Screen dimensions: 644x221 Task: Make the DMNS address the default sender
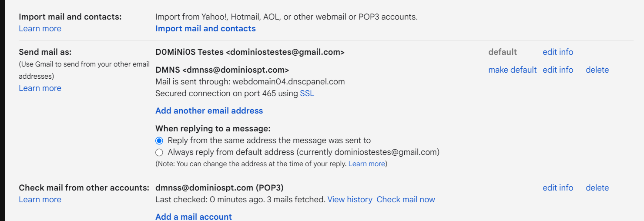click(512, 70)
